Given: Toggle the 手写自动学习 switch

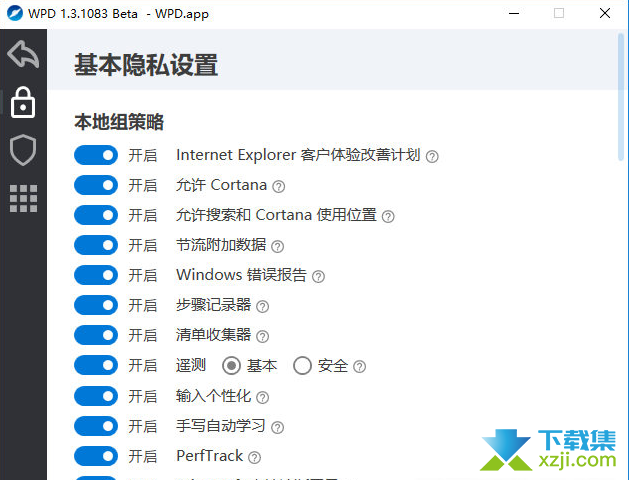Looking at the screenshot, I should click(x=96, y=426).
